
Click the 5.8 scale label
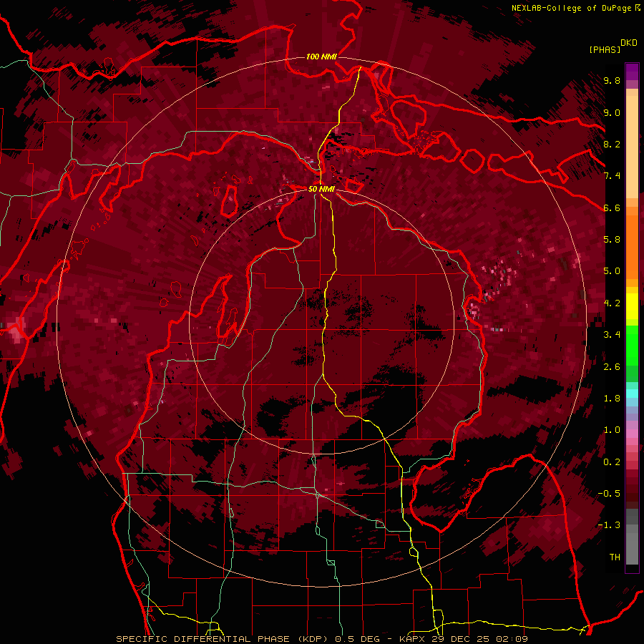click(x=612, y=240)
